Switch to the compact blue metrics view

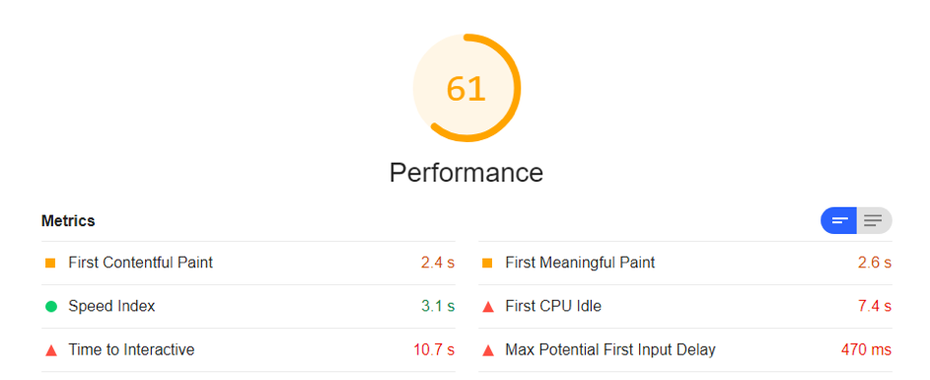pyautogui.click(x=839, y=221)
